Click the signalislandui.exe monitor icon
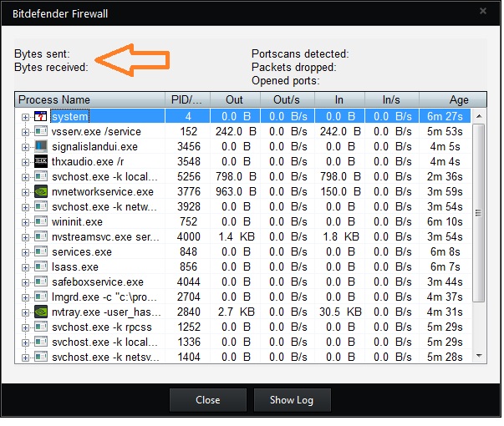This screenshot has height=426, width=504. (41, 146)
